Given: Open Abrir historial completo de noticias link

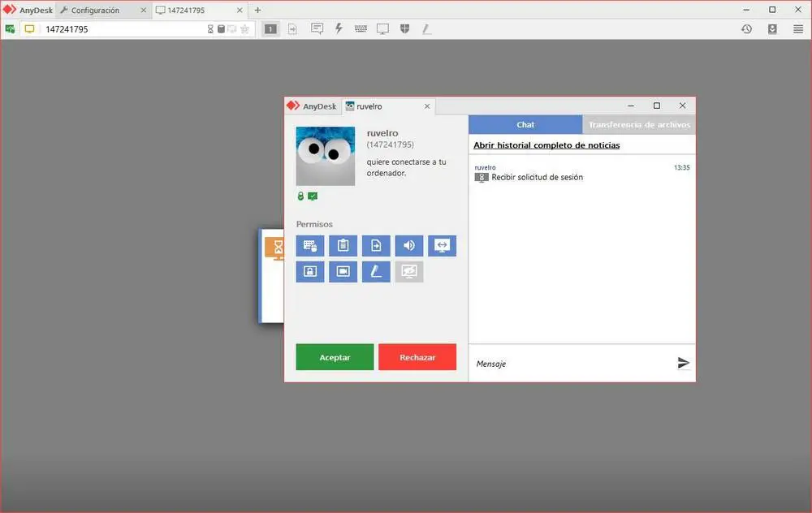Looking at the screenshot, I should coord(546,145).
